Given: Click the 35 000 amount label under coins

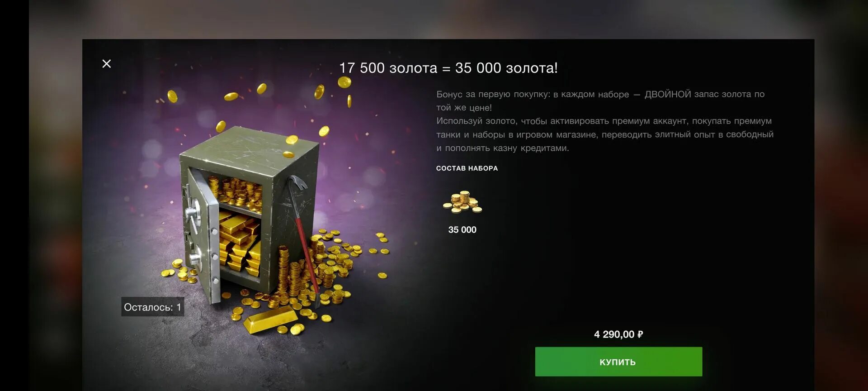Looking at the screenshot, I should click(x=462, y=230).
